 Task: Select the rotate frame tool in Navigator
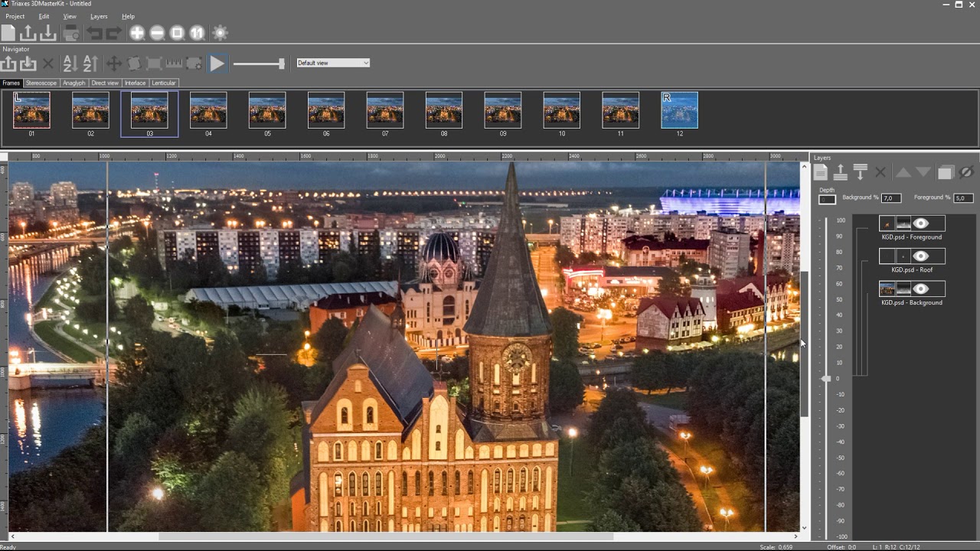tap(134, 64)
